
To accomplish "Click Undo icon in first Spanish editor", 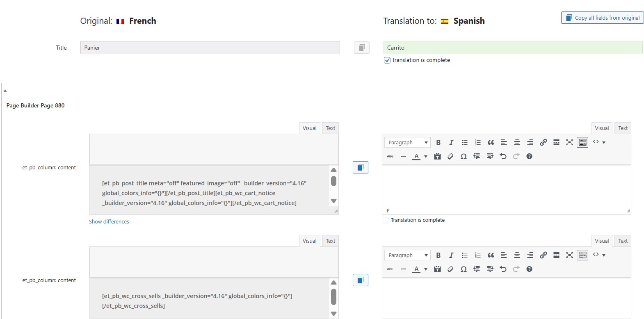I will 503,156.
